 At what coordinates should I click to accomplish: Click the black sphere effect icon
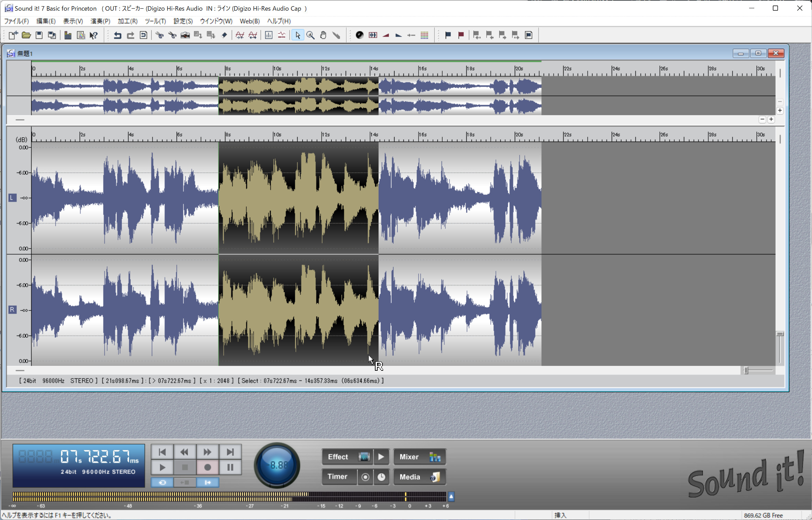[x=359, y=35]
